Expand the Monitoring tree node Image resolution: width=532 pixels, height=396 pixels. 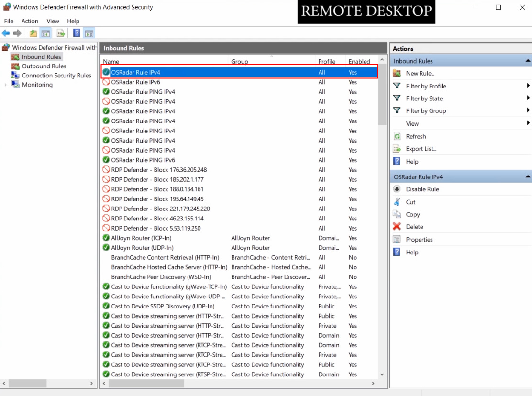[x=5, y=85]
